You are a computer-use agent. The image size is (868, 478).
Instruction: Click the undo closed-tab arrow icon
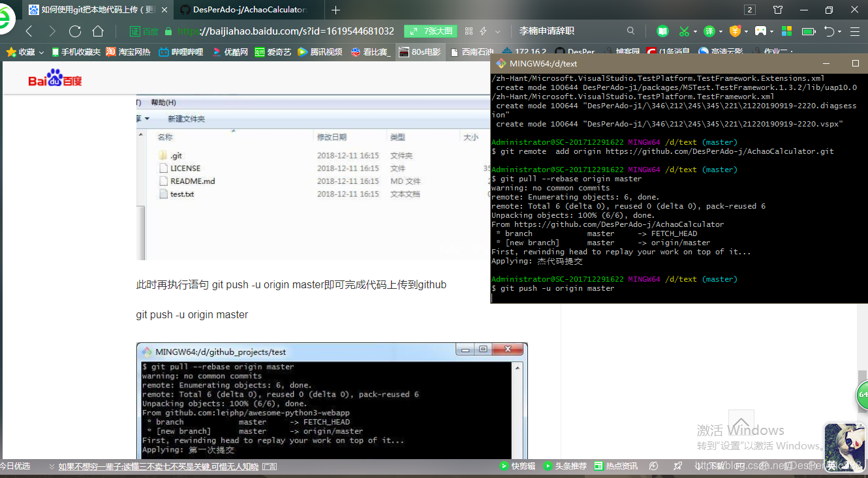tap(829, 31)
